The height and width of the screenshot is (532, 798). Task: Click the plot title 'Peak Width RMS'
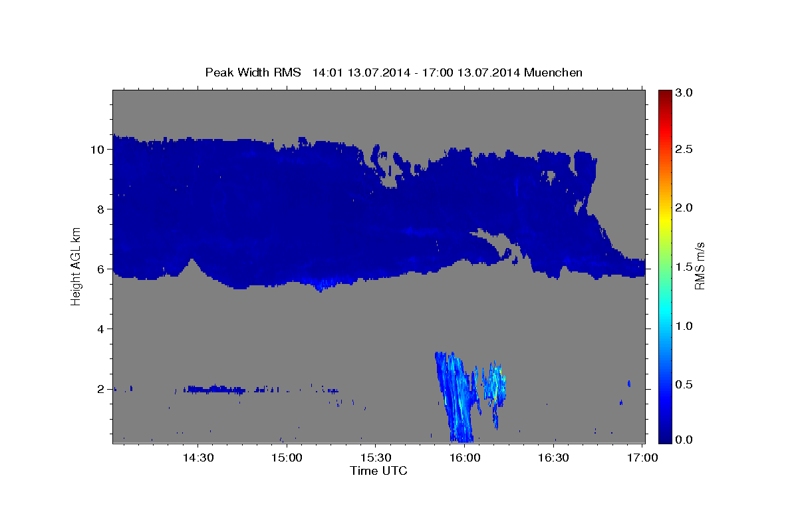tap(253, 72)
